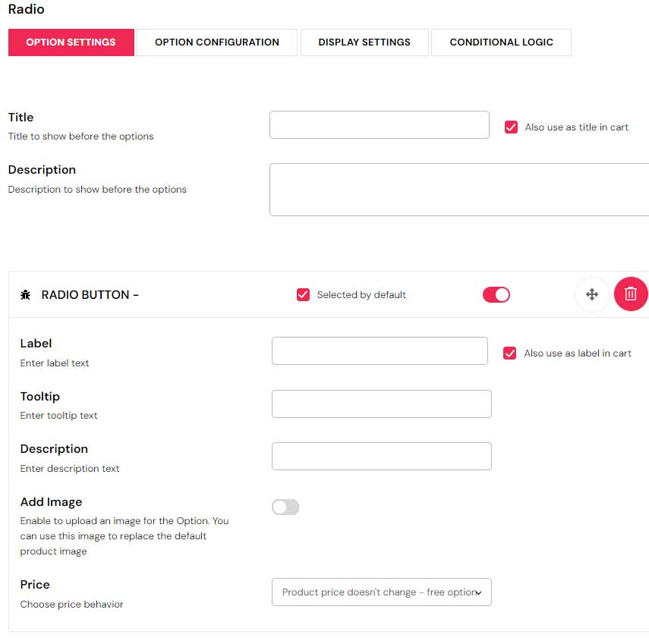Screen dimensions: 649x644
Task: Click into the Tooltip text field
Action: 381,404
